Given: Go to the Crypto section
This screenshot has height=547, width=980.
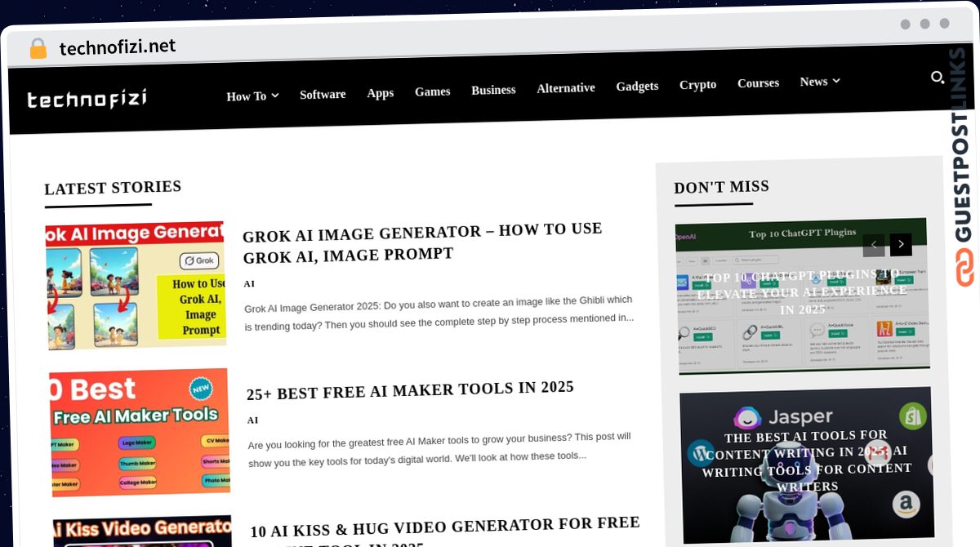Looking at the screenshot, I should pyautogui.click(x=697, y=85).
